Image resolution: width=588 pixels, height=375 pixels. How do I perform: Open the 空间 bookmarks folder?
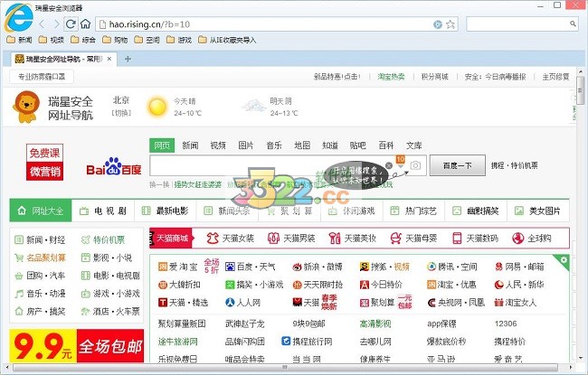tap(147, 40)
